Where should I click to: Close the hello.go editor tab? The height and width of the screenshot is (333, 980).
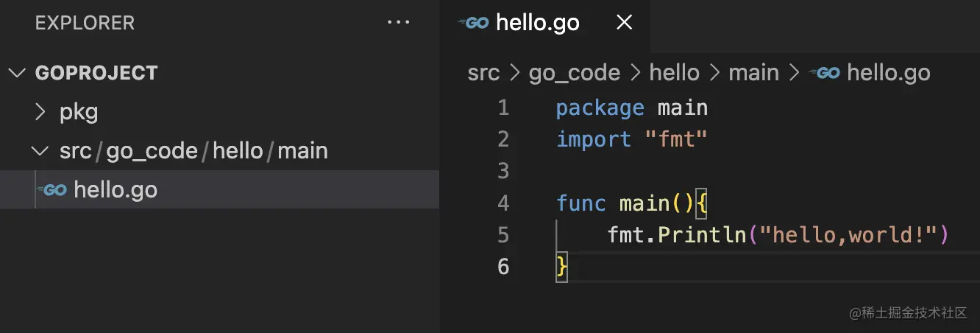(x=624, y=23)
